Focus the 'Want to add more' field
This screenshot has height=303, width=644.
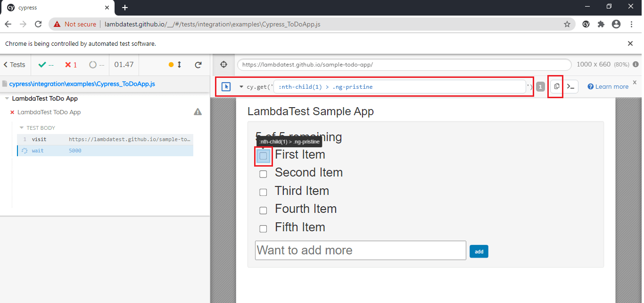pyautogui.click(x=360, y=250)
